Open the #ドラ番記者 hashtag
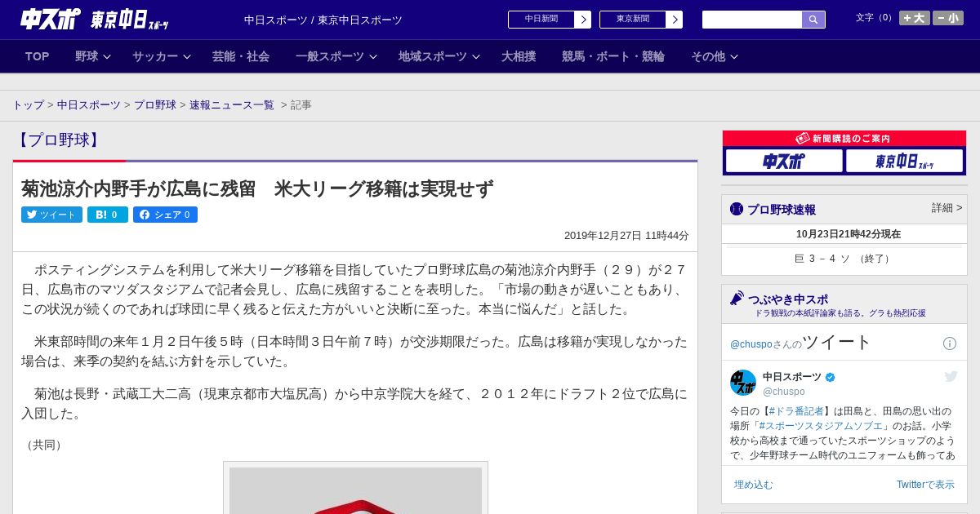This screenshot has width=980, height=514. tap(796, 411)
